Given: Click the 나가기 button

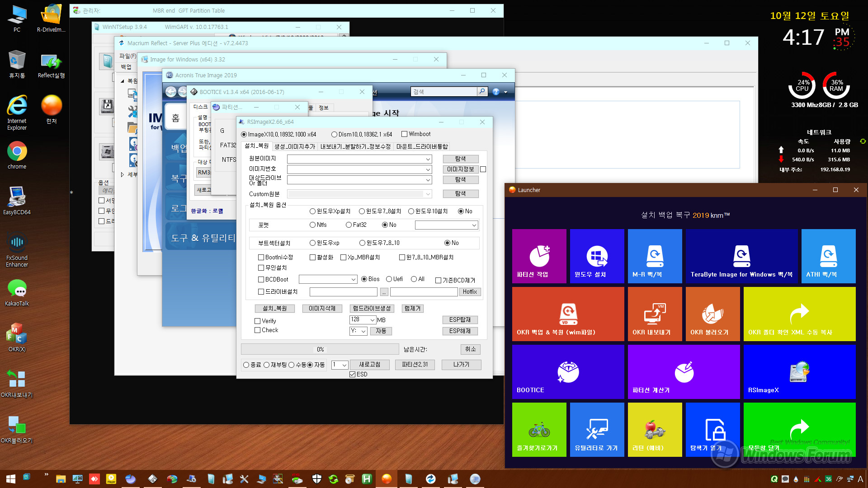Looking at the screenshot, I should (461, 365).
